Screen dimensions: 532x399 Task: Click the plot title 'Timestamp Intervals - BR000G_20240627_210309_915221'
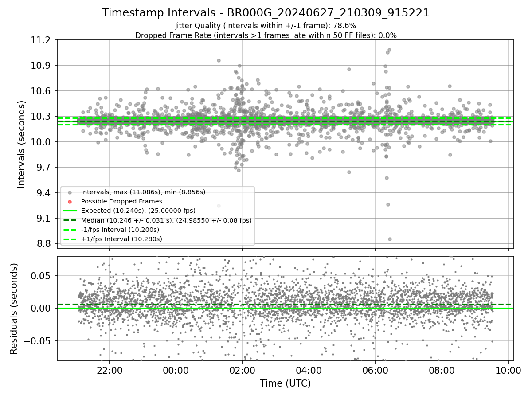(x=266, y=13)
